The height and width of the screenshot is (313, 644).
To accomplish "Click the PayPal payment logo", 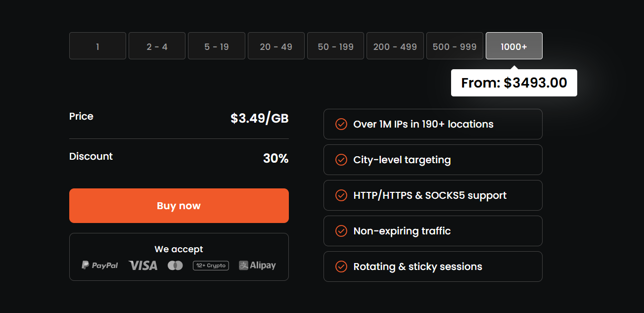I will (100, 266).
